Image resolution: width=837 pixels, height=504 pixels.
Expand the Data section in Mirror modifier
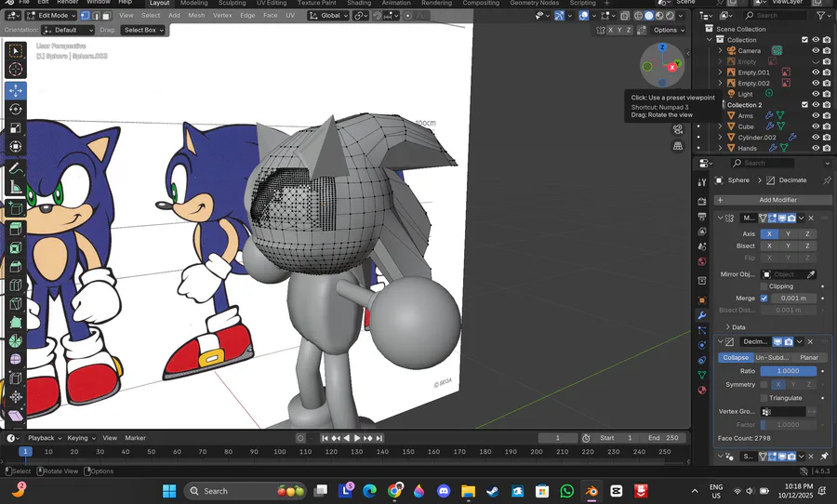point(735,327)
